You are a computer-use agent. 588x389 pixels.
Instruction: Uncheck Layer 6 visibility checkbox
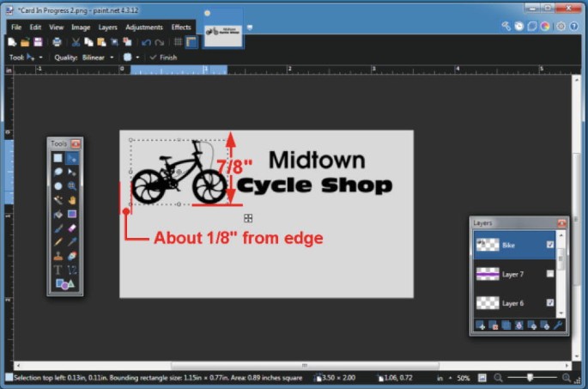[550, 303]
